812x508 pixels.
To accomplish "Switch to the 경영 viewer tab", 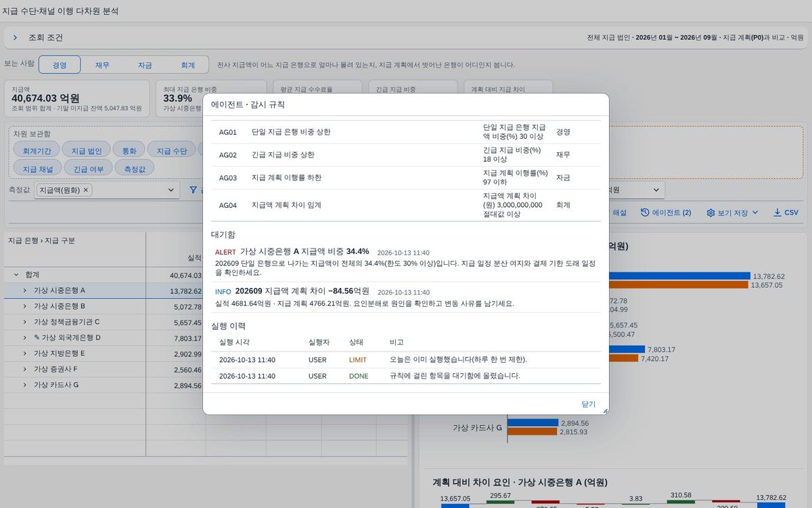I will (x=60, y=65).
